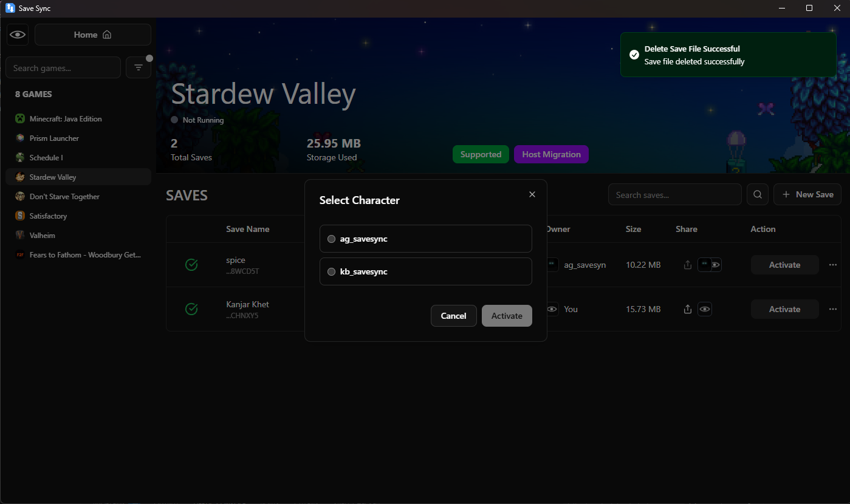Select Stardew Valley in the games list
This screenshot has width=850, height=504.
(78, 177)
